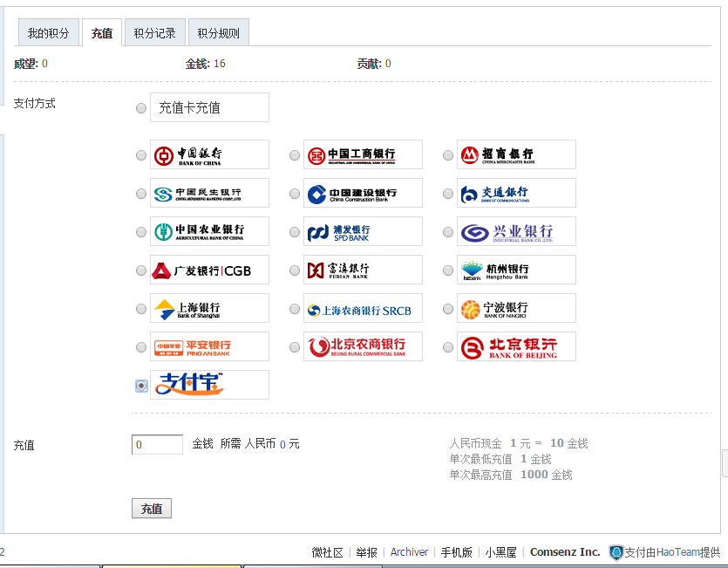Click the 威望: 0 text
Image resolution: width=728 pixels, height=568 pixels.
pyautogui.click(x=31, y=64)
